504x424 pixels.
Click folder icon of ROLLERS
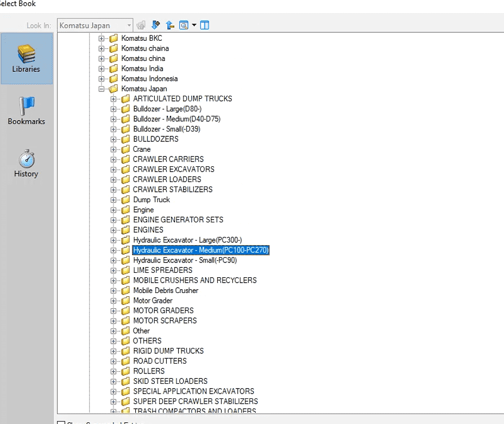(125, 371)
